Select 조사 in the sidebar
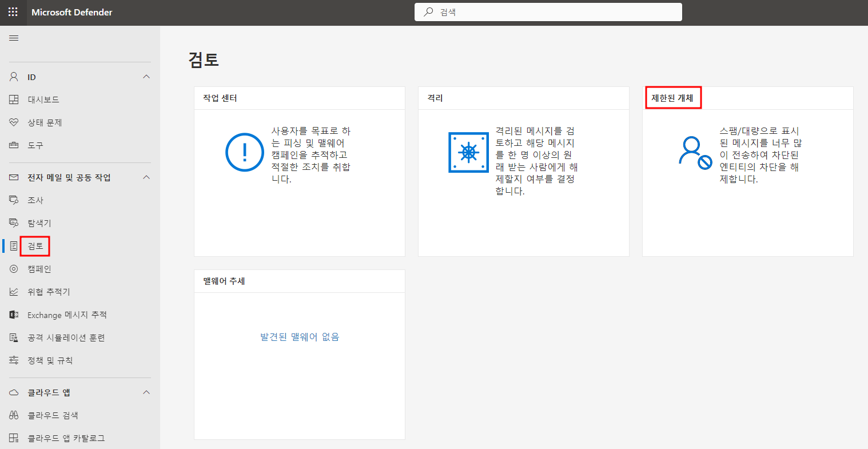Image resolution: width=868 pixels, height=449 pixels. [x=35, y=200]
